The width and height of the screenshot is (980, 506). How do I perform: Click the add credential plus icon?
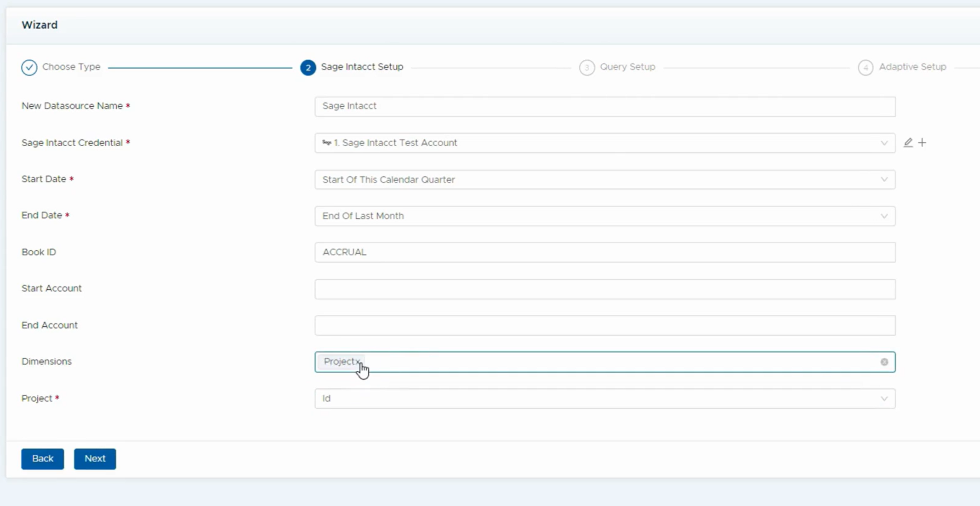click(x=922, y=143)
